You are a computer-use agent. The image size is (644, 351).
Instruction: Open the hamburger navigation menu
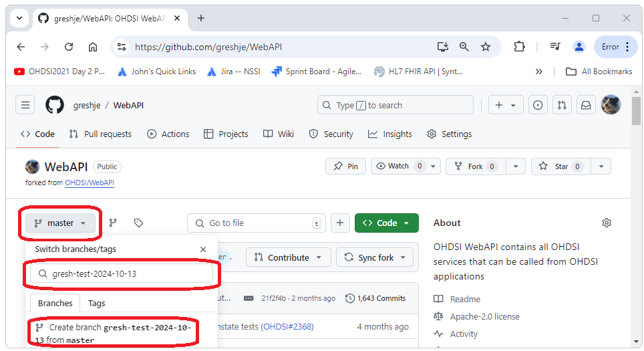25,105
